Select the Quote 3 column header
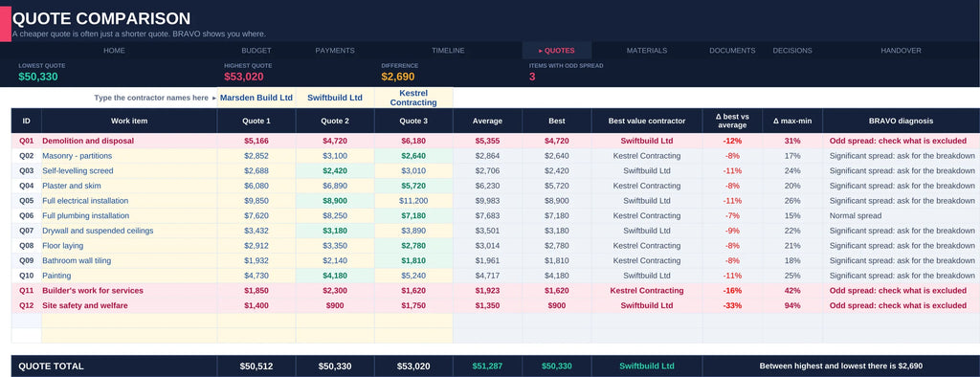 pos(413,121)
